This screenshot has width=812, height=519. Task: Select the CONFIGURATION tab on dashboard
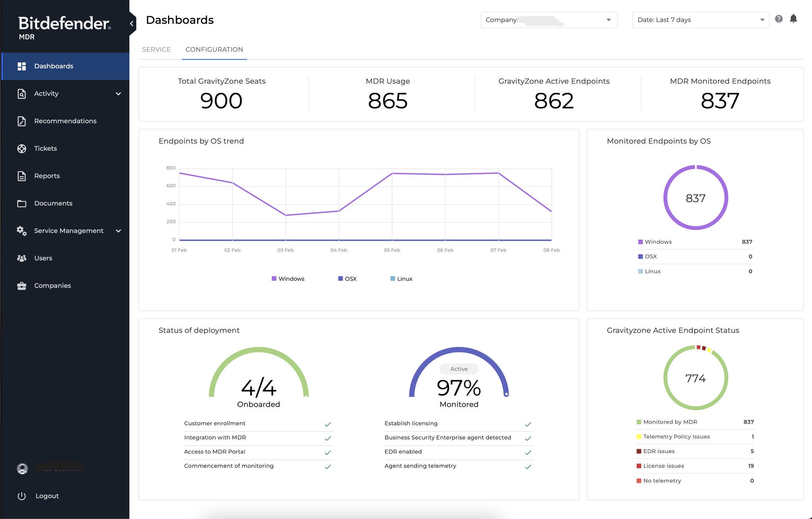(x=214, y=49)
